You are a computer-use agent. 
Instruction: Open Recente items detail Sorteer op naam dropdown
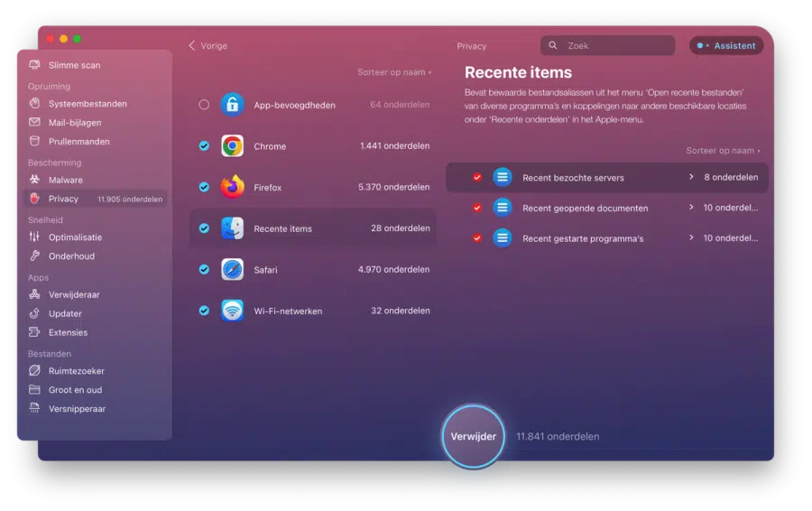point(723,150)
